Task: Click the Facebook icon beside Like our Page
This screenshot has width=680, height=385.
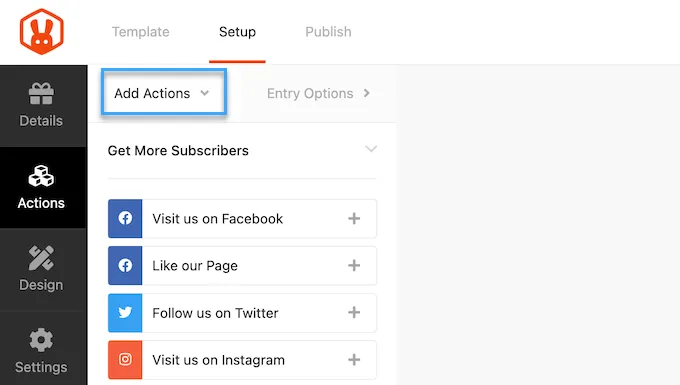Action: click(x=125, y=265)
